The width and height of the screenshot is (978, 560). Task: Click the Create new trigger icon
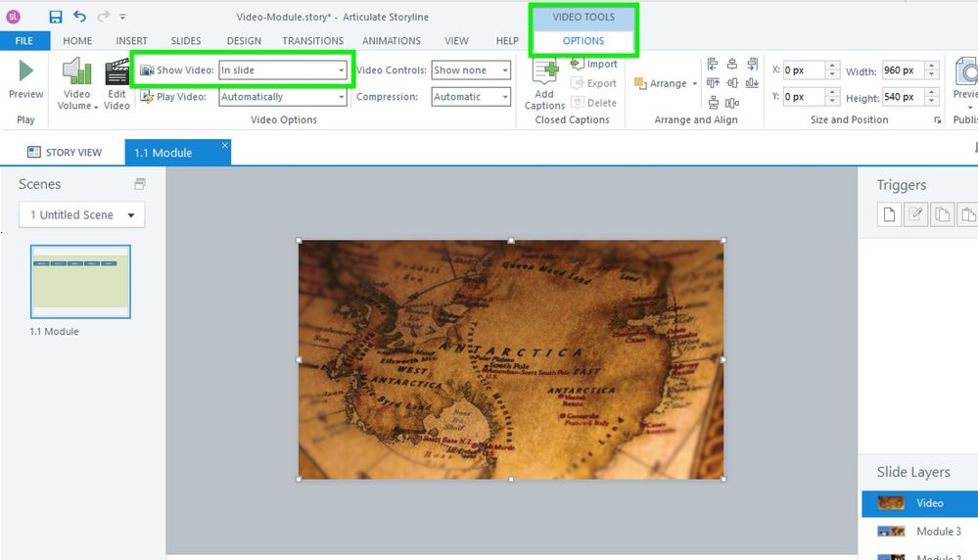pyautogui.click(x=890, y=215)
